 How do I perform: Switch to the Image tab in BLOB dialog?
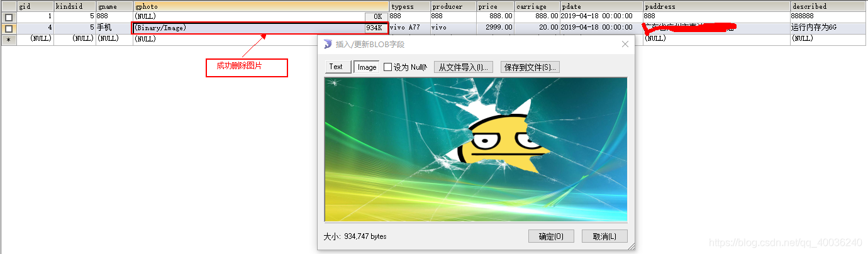coord(367,67)
